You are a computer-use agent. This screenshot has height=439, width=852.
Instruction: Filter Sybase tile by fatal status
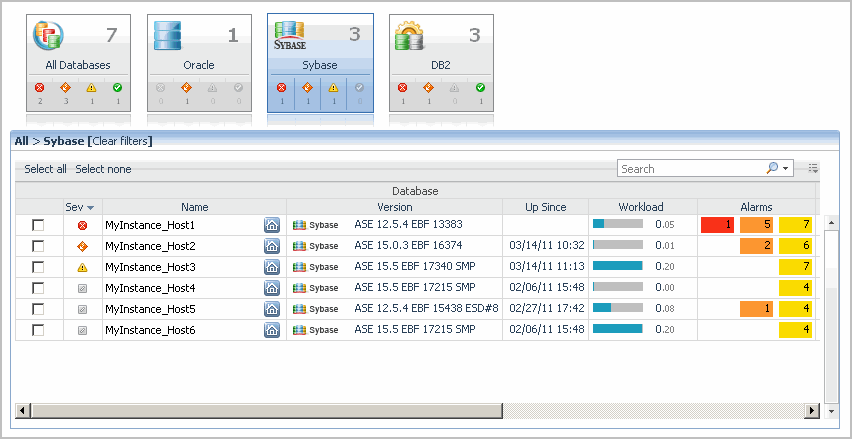pos(281,87)
